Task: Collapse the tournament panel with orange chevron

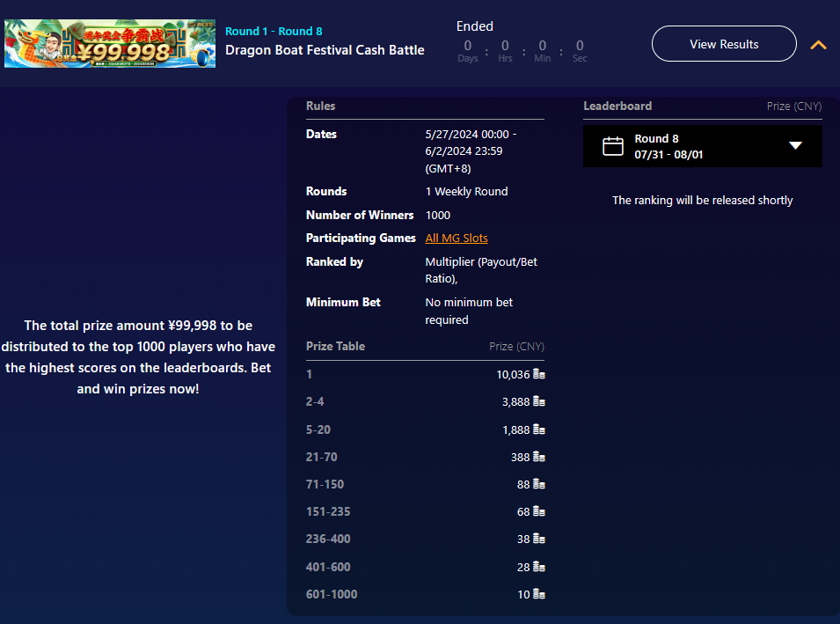Action: [x=818, y=45]
